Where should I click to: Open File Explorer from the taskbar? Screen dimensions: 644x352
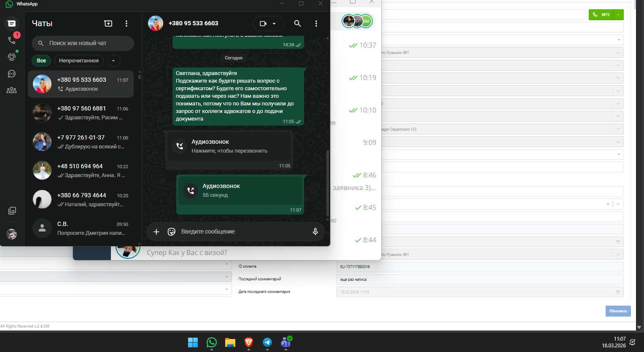(x=230, y=342)
